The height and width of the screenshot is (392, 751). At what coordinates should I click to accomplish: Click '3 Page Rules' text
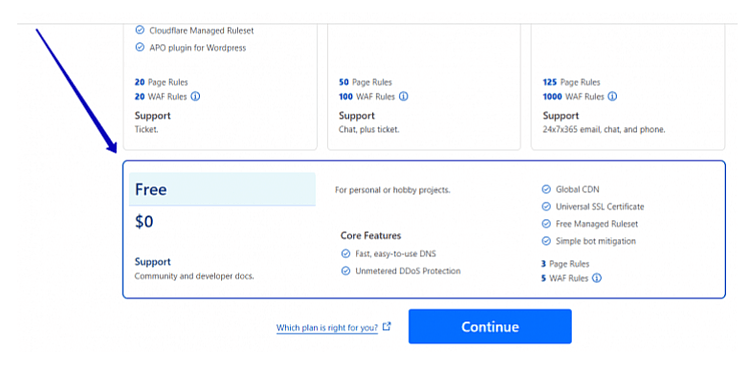coord(565,264)
